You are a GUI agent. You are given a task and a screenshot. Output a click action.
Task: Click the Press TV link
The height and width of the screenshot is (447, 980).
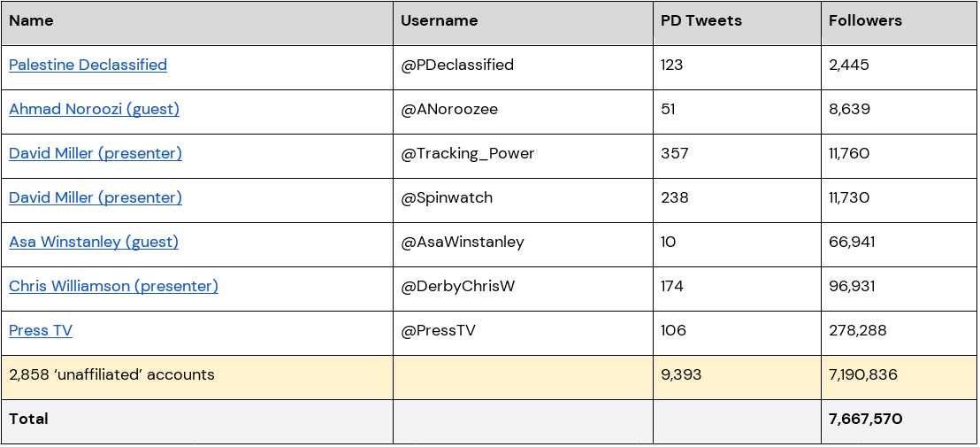(x=41, y=331)
